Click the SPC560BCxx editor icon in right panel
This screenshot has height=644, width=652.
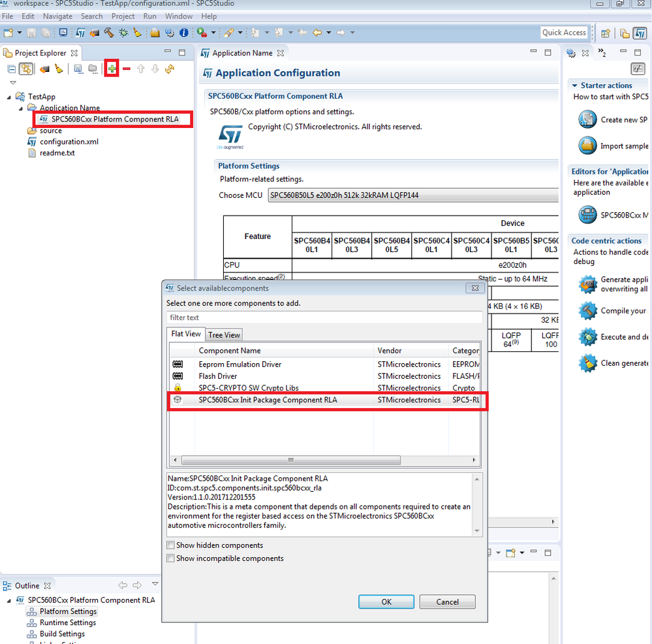point(587,215)
